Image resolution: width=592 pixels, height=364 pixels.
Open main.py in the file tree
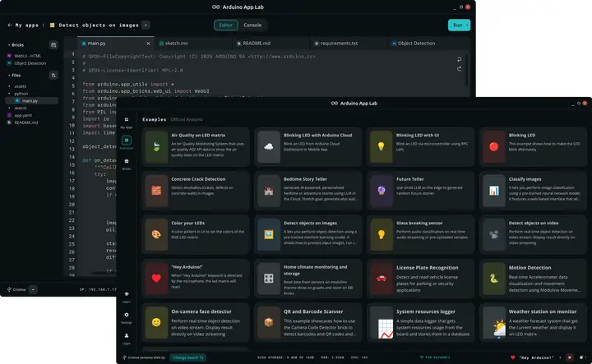(x=31, y=101)
